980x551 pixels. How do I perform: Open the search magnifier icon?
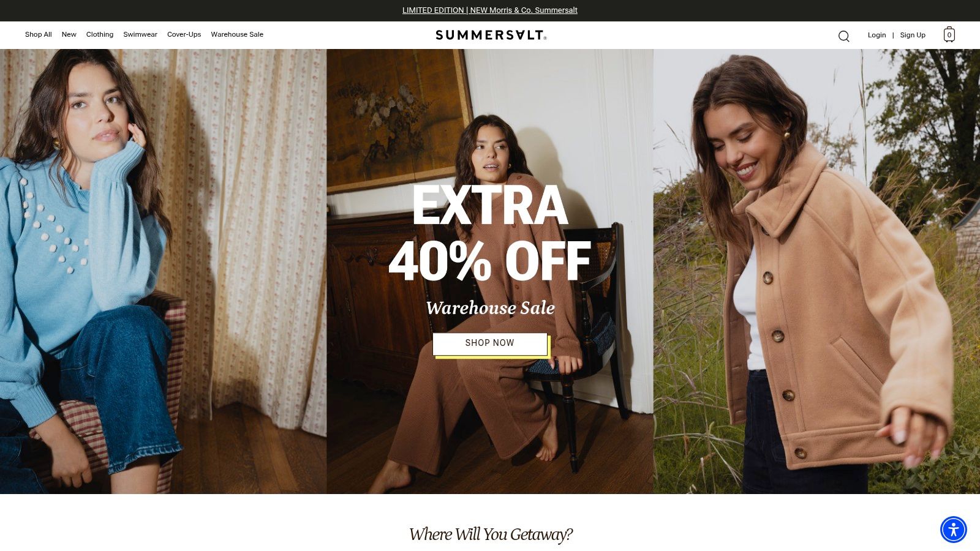[843, 36]
